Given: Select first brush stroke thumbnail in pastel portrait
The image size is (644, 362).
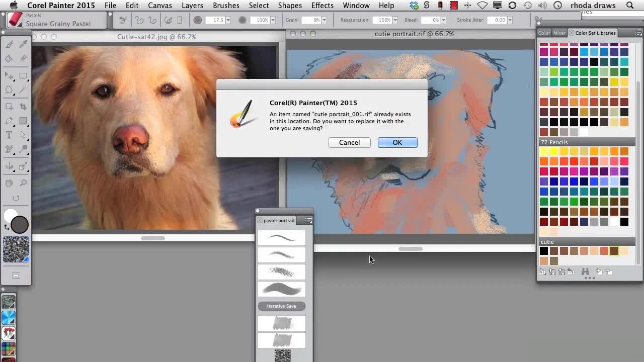Looking at the screenshot, I should (281, 237).
